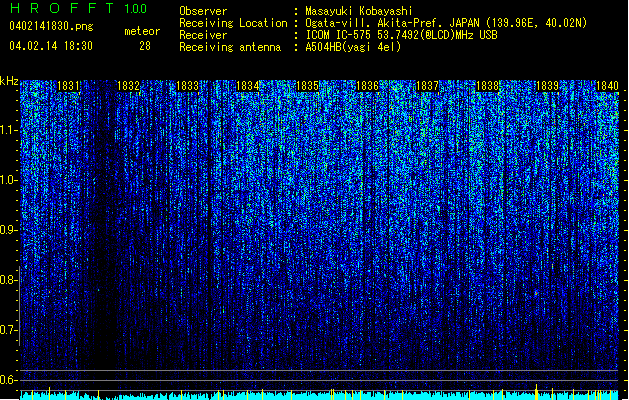Click the Observer label
Screen dimensions: 629x400
tap(203, 11)
